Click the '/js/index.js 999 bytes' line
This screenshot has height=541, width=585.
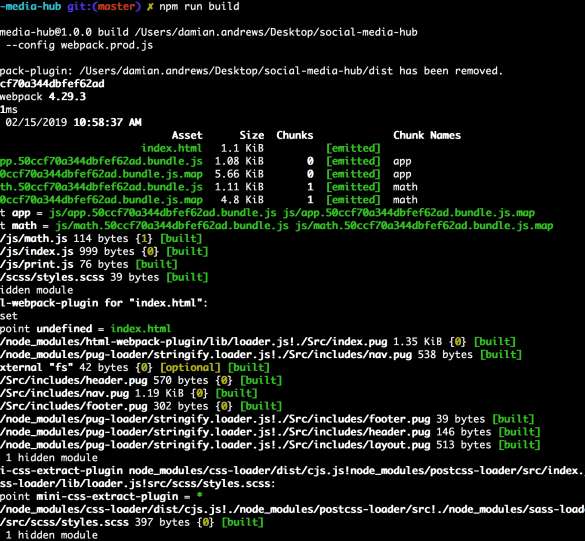point(104,251)
